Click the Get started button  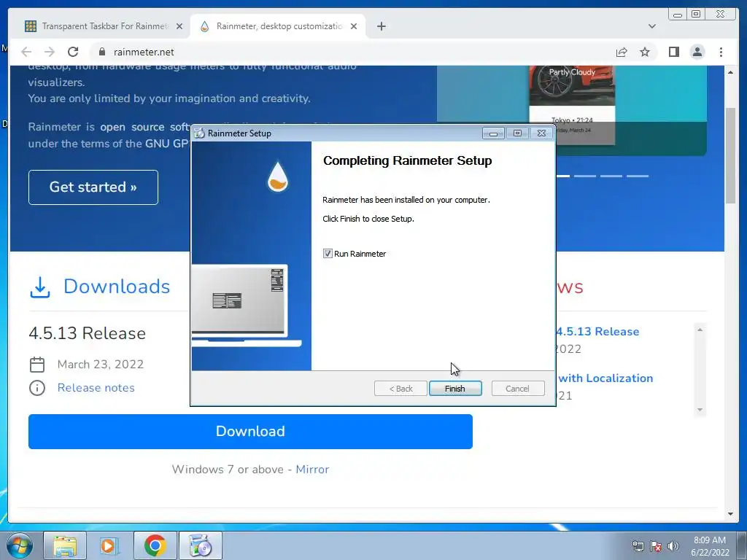(93, 187)
